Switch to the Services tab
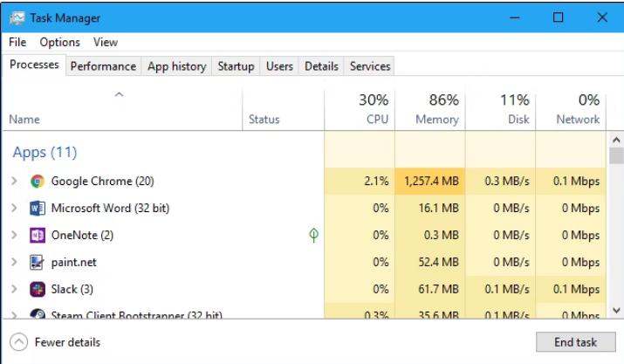 pyautogui.click(x=370, y=66)
